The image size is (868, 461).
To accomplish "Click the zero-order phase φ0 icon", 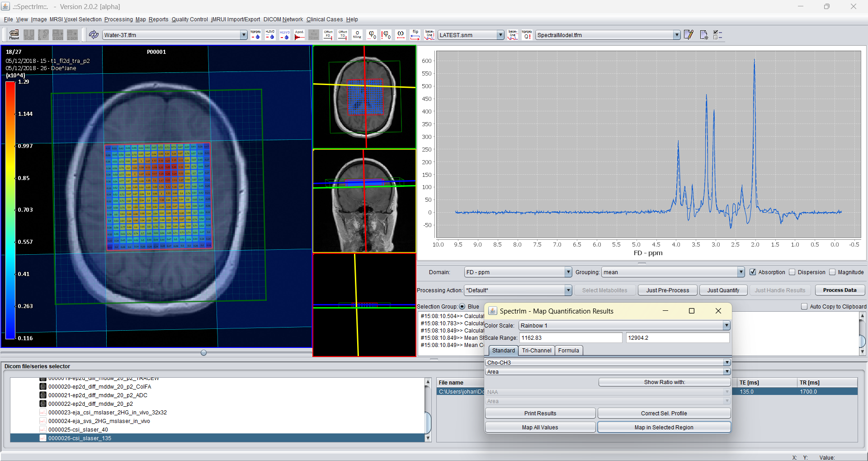I will pos(372,35).
